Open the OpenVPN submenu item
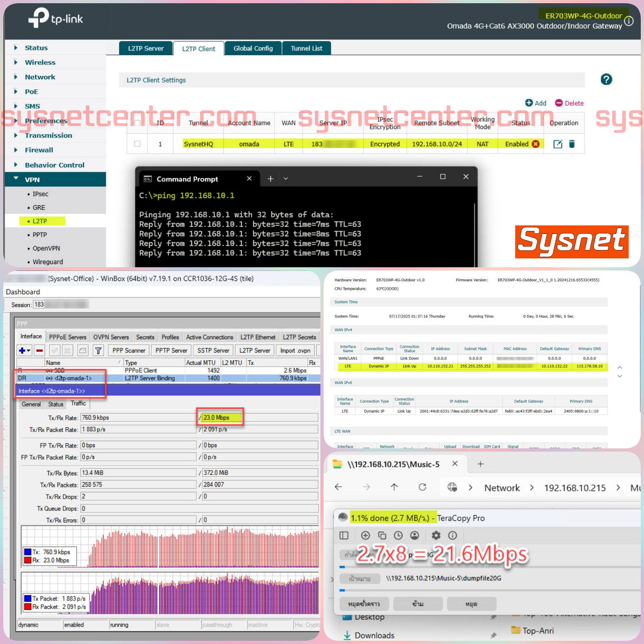 point(46,248)
